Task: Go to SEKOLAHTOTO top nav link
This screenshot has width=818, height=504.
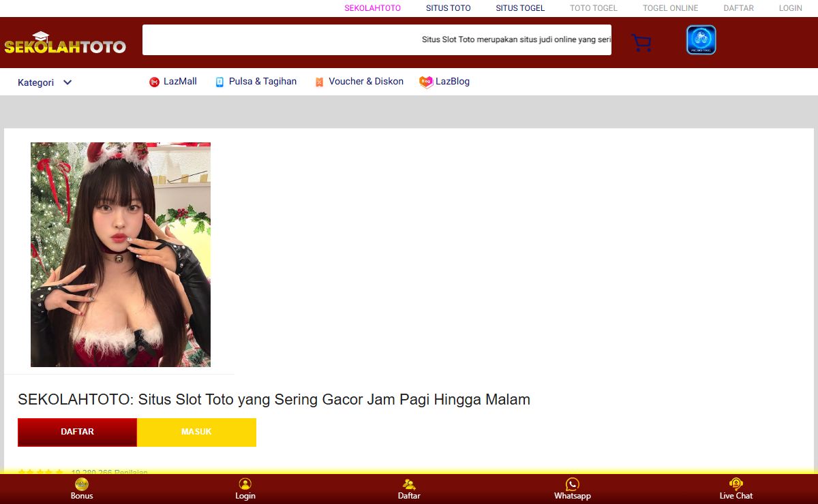Action: 373,8
